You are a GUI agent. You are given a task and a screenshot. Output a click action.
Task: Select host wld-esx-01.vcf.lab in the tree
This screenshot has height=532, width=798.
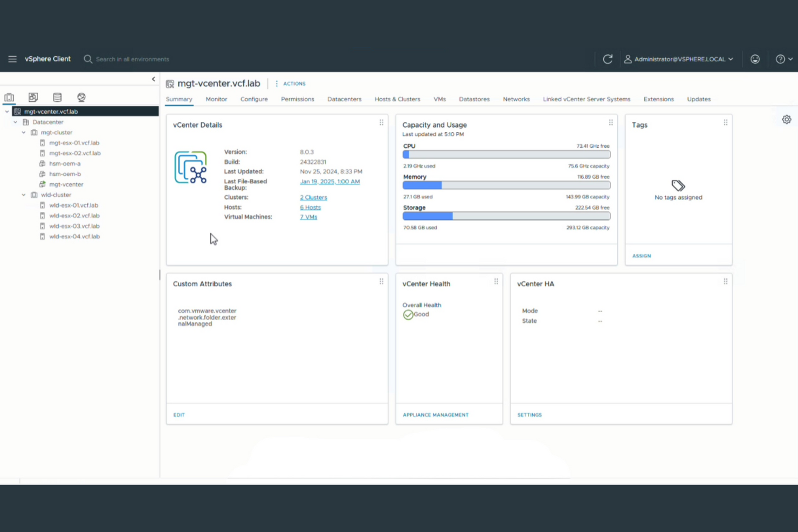pyautogui.click(x=74, y=205)
